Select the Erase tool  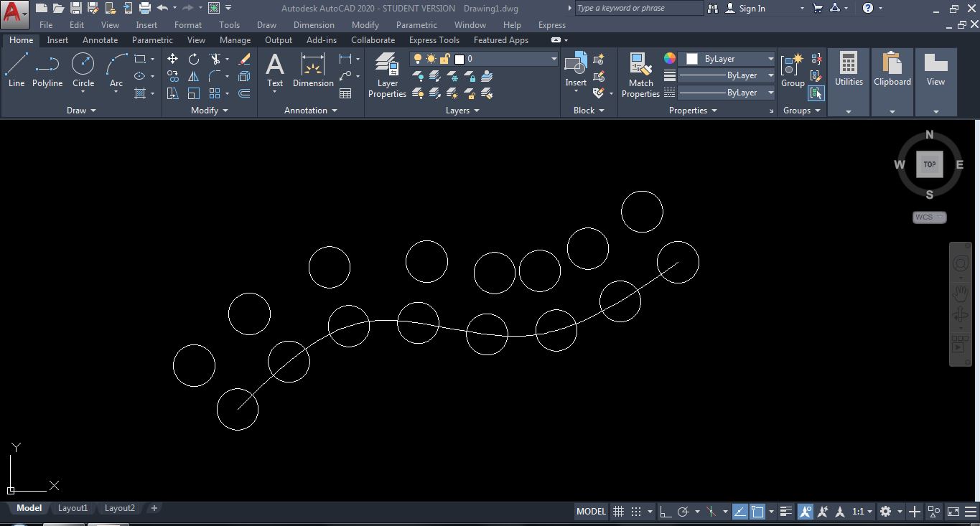point(243,57)
